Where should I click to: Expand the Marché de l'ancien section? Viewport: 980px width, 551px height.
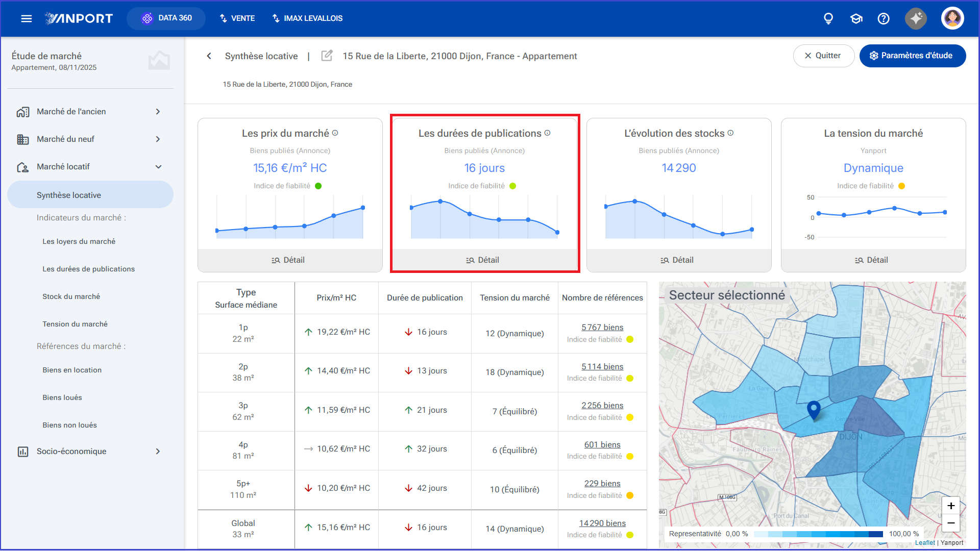click(x=90, y=111)
